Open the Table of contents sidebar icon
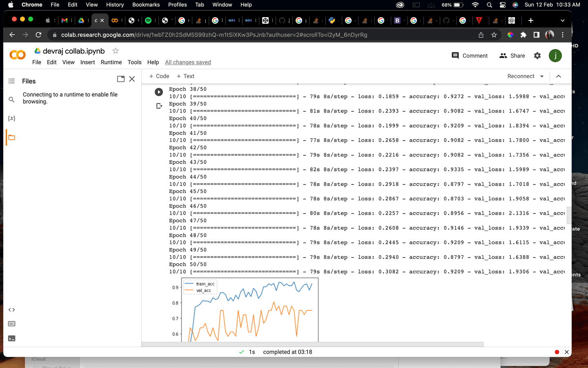The width and height of the screenshot is (588, 368). 11,81
